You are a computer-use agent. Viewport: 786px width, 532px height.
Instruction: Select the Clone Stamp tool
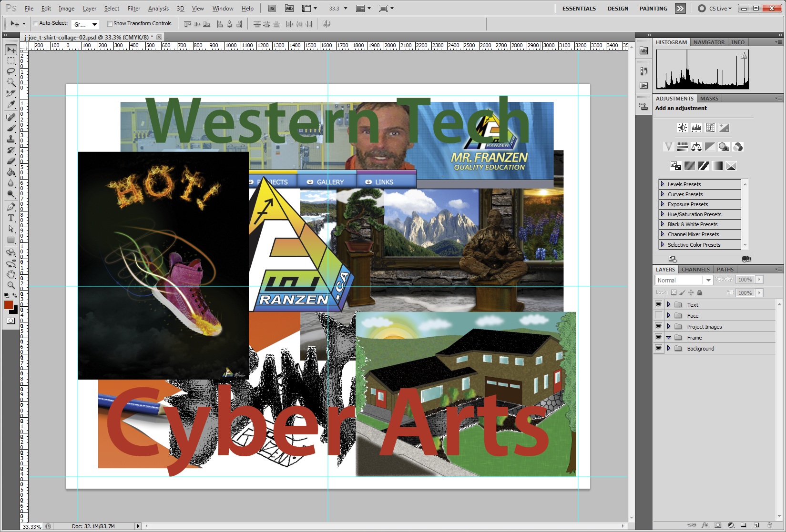[x=11, y=139]
